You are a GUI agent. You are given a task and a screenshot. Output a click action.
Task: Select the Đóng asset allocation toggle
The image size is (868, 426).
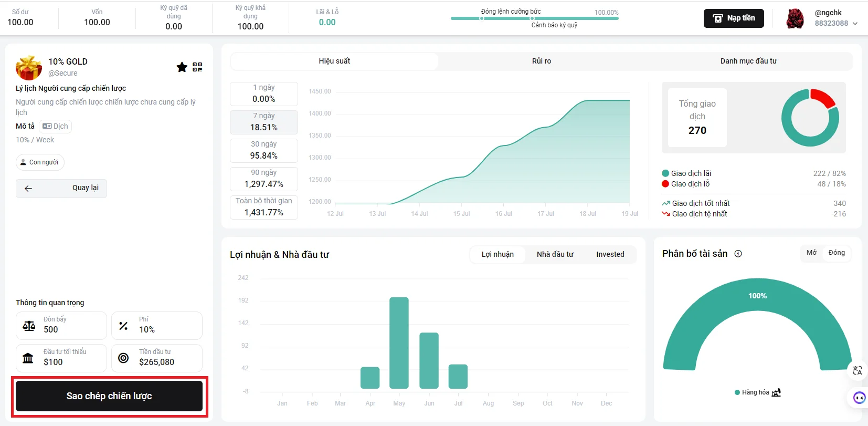tap(837, 253)
